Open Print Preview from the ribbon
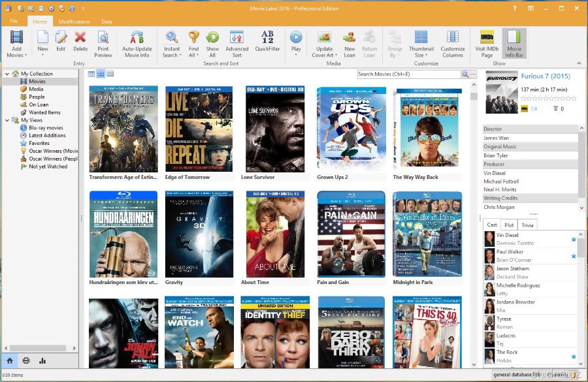This screenshot has height=382, width=588. pyautogui.click(x=103, y=38)
